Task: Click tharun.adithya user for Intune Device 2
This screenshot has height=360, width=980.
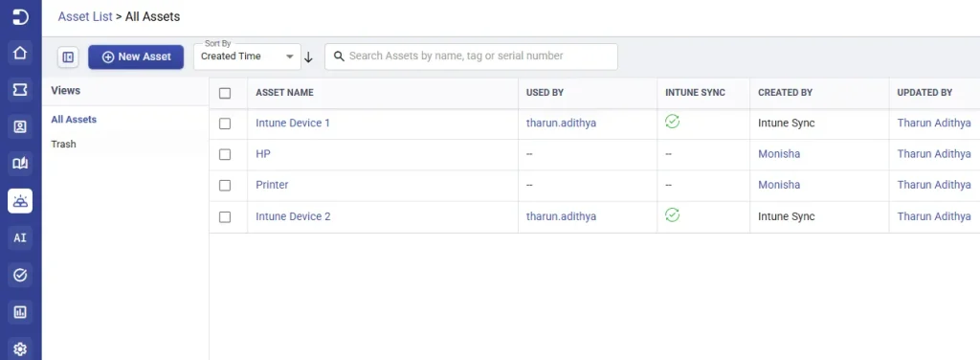Action: (561, 216)
